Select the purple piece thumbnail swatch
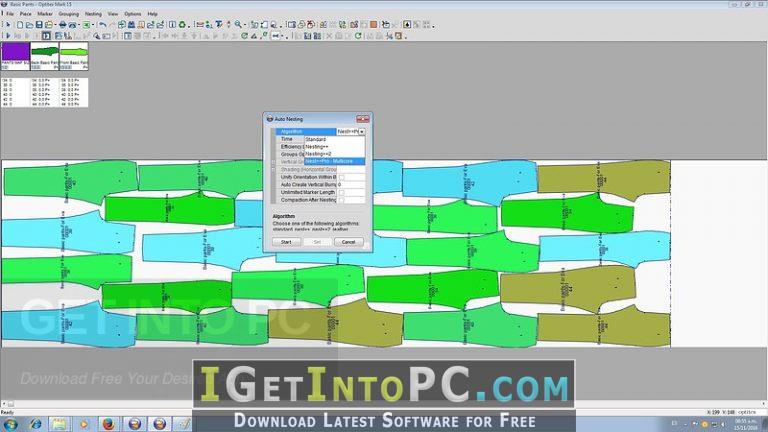 tap(15, 51)
